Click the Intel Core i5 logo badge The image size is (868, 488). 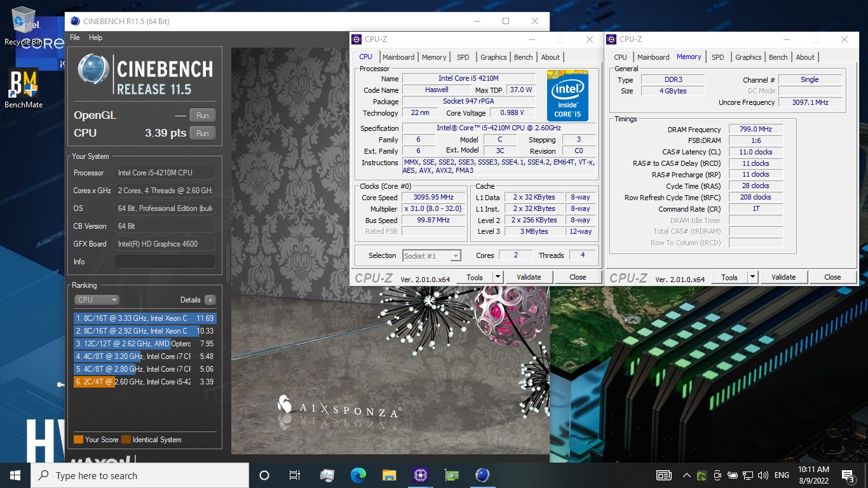tap(567, 95)
